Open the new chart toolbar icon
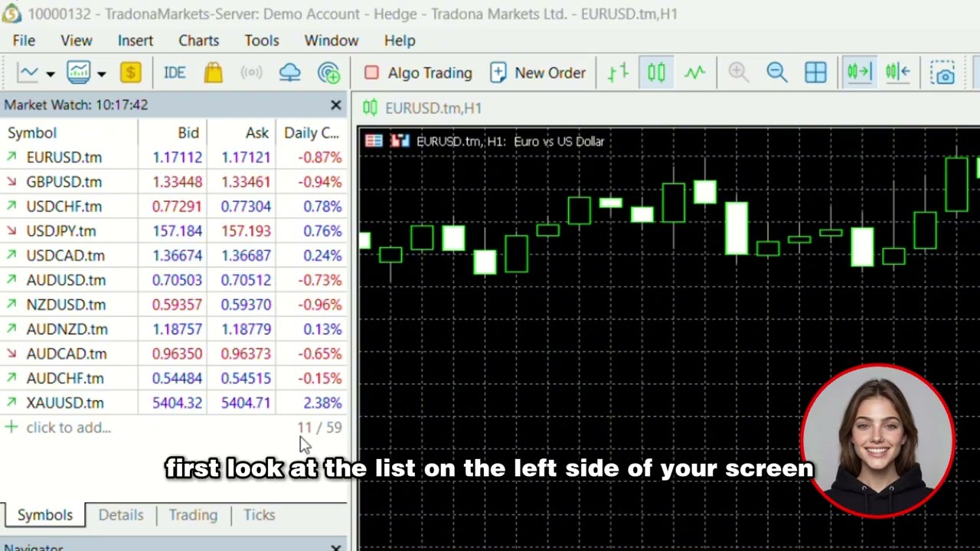This screenshot has height=551, width=980. pyautogui.click(x=28, y=73)
